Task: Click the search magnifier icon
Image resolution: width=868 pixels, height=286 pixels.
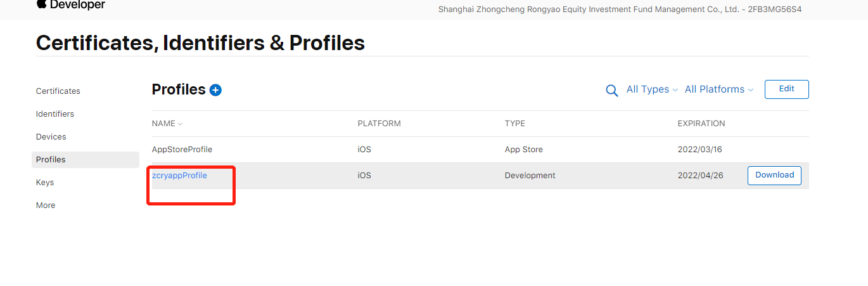Action: point(611,90)
